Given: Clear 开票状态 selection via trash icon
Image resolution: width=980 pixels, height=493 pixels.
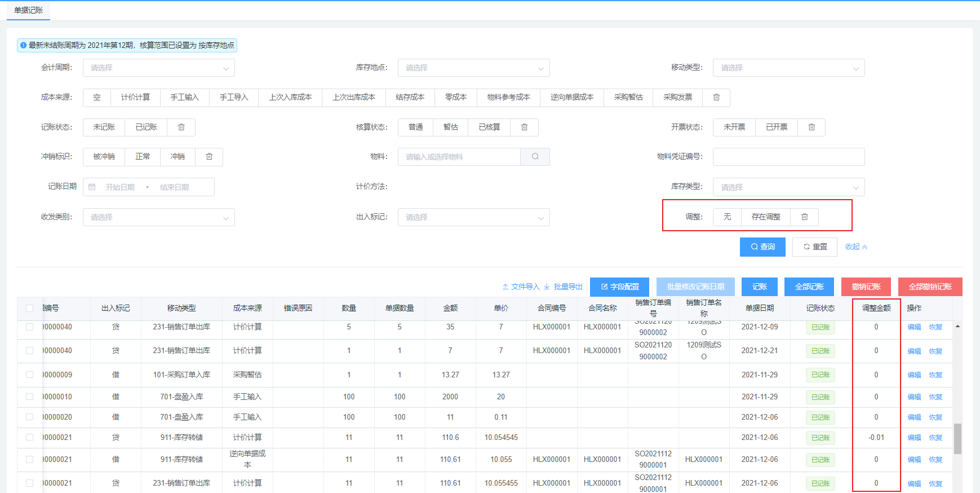Looking at the screenshot, I should pyautogui.click(x=812, y=127).
